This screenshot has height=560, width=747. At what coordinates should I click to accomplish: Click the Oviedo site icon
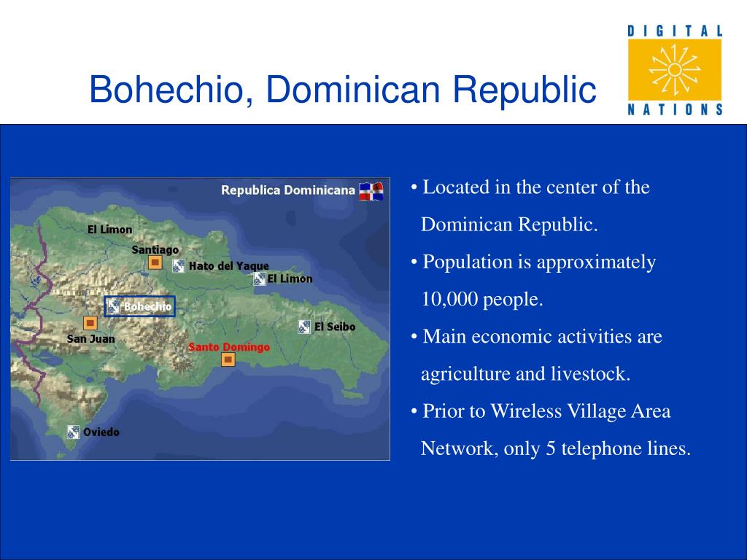coord(73,432)
